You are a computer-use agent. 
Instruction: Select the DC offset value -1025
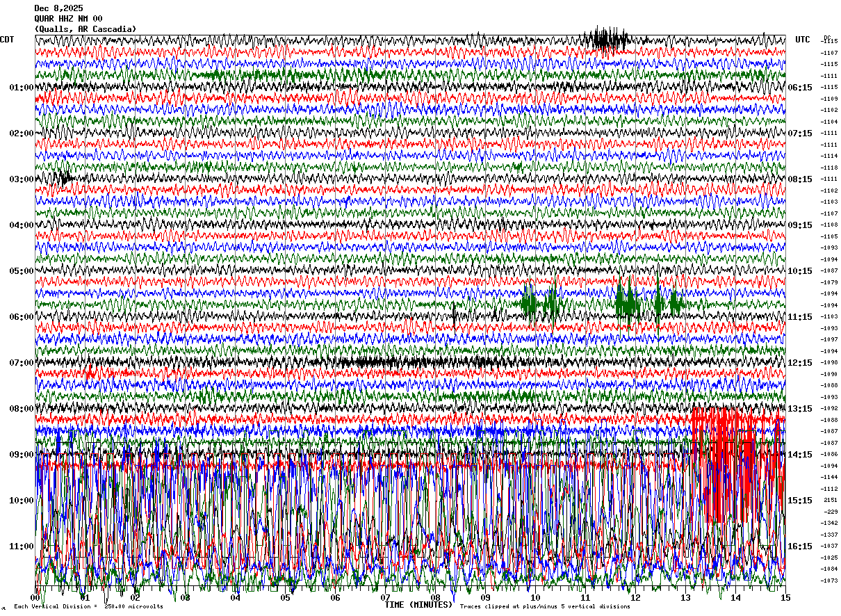(x=830, y=558)
